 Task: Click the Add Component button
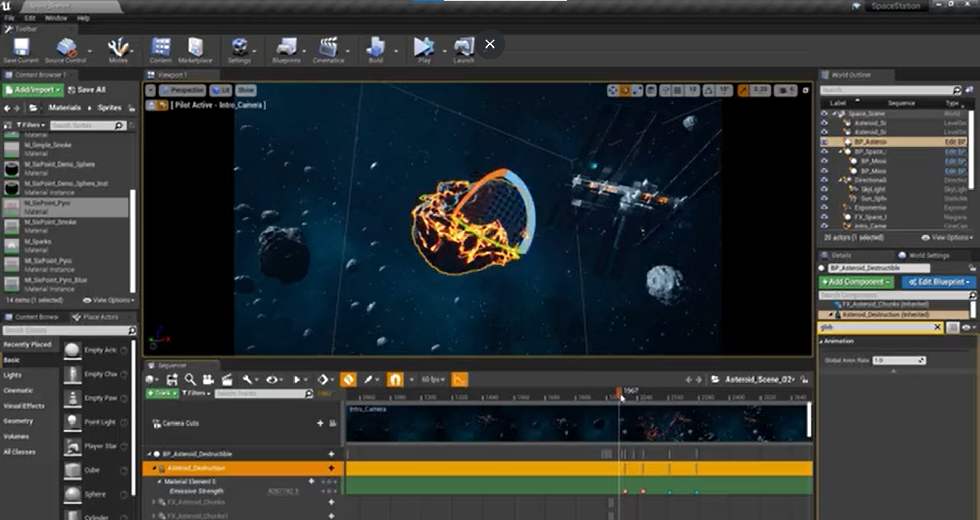coord(856,282)
